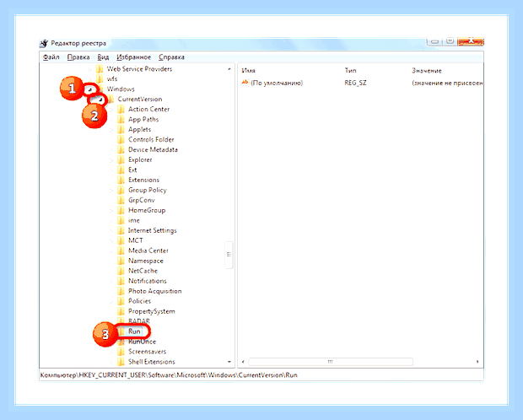Click the PropertySystem folder icon
The image size is (523, 420).
pyautogui.click(x=121, y=311)
